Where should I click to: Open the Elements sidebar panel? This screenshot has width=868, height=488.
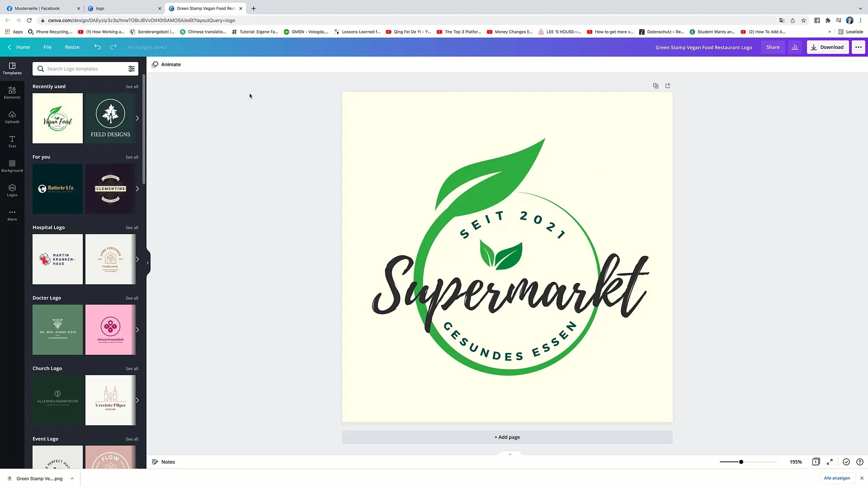pos(12,93)
